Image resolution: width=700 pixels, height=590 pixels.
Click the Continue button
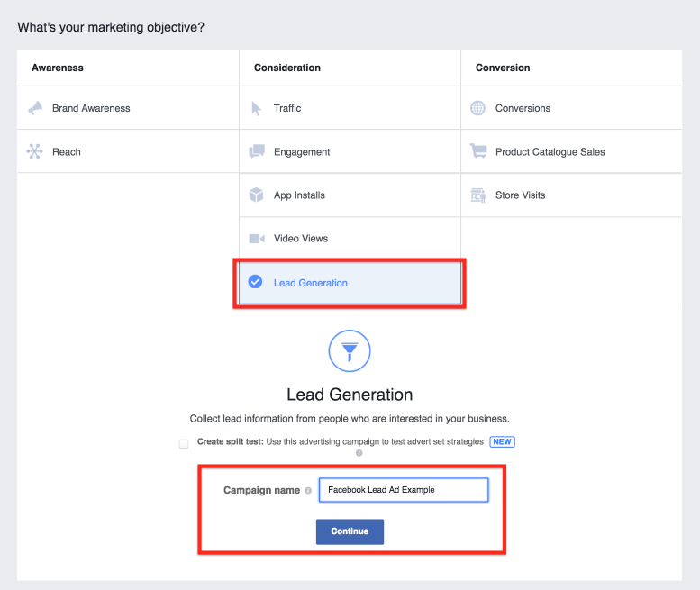pyautogui.click(x=350, y=531)
